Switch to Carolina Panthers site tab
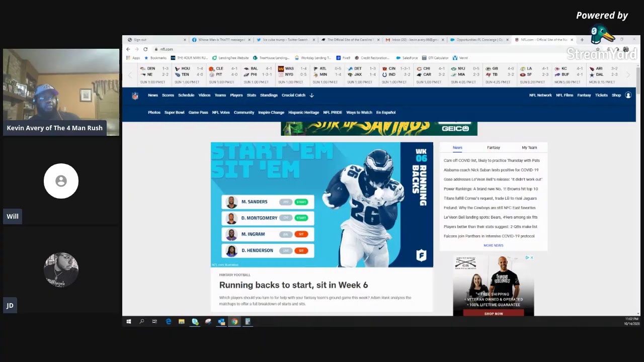This screenshot has height=362, width=644. tap(350, 40)
